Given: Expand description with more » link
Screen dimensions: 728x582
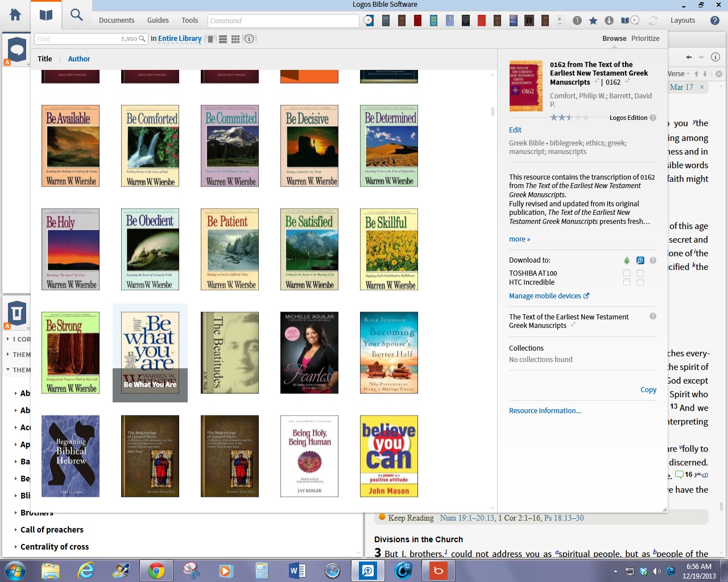Looking at the screenshot, I should click(x=519, y=239).
